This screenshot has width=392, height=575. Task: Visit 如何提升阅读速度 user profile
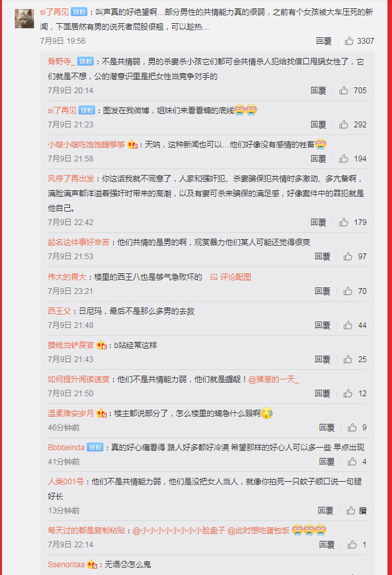coord(78,379)
